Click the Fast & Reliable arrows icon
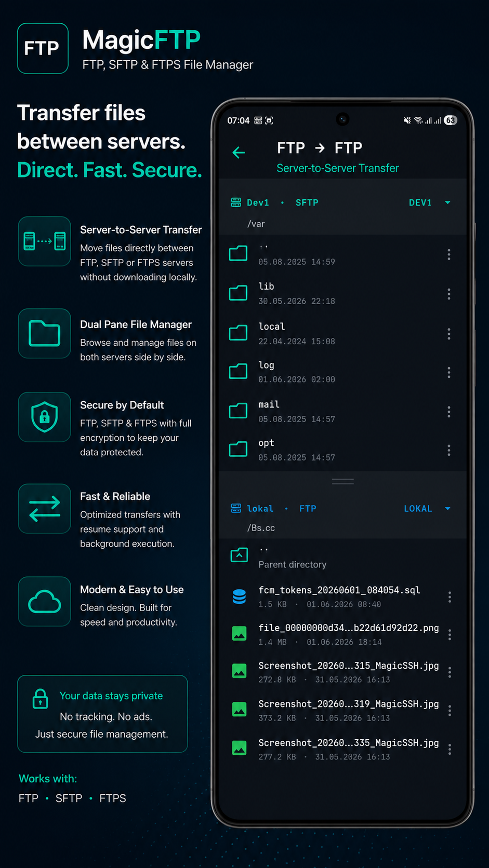 tap(45, 509)
